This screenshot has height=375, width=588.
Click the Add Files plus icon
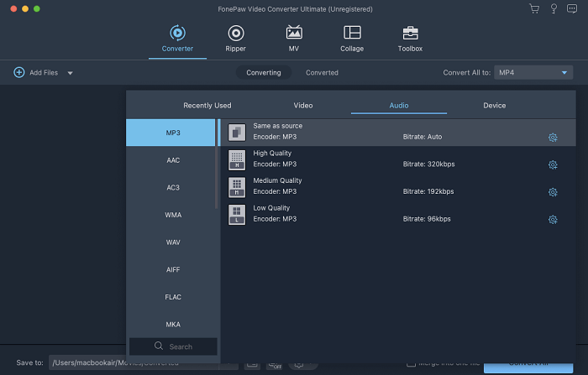click(19, 73)
